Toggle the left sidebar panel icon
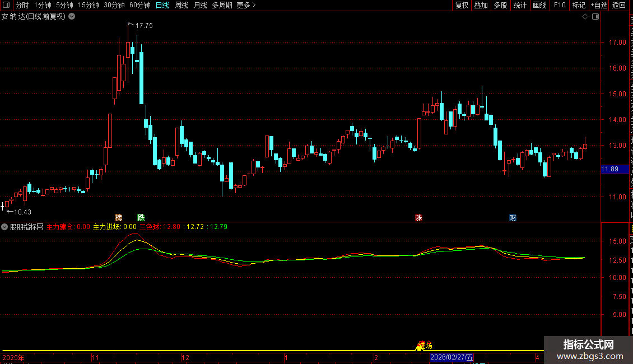This screenshot has width=633, height=364. 6,5
